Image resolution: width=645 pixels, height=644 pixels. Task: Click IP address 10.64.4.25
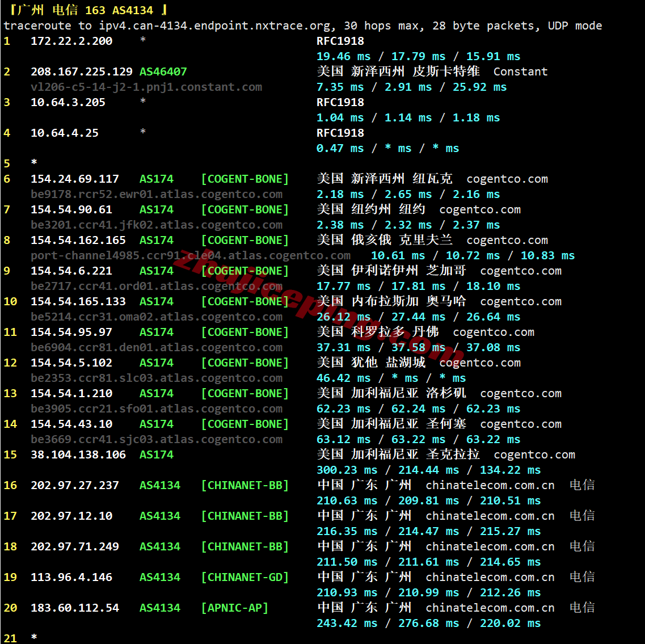pyautogui.click(x=65, y=133)
